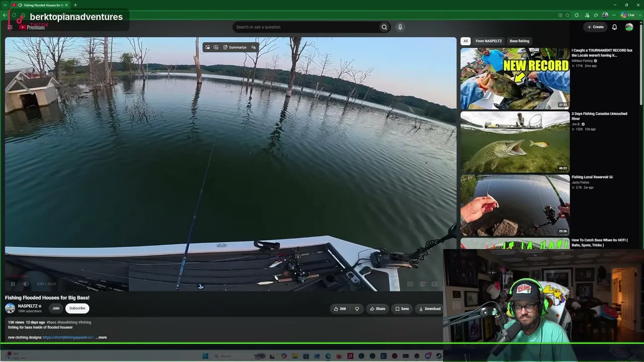Viewport: 644px width, 362px height.
Task: Subscribe to the NASPELTZ channel
Action: click(77, 308)
